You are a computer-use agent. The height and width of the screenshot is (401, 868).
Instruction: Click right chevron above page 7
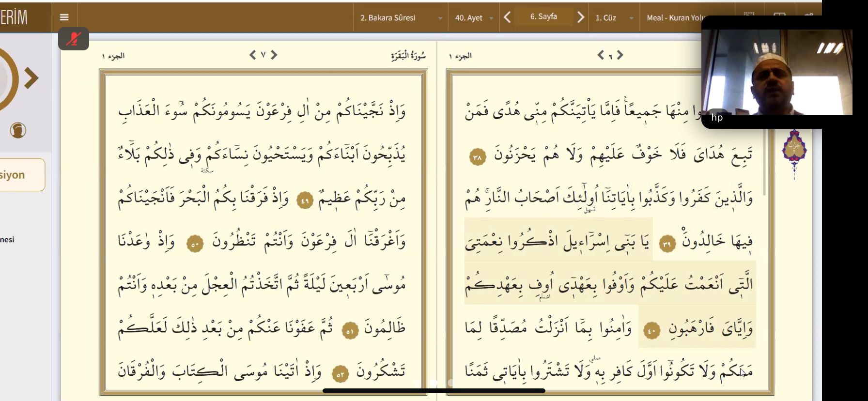coord(274,55)
